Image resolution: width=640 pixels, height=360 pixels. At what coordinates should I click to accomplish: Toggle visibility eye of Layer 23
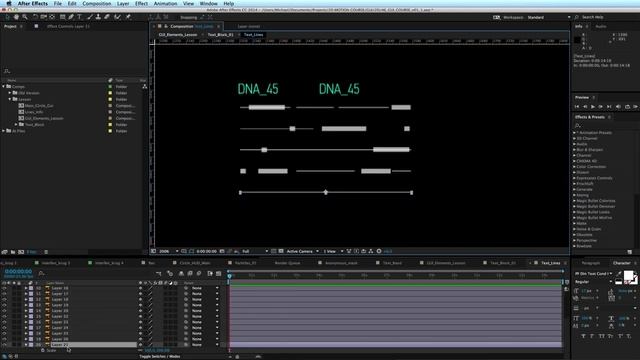(x=4, y=322)
